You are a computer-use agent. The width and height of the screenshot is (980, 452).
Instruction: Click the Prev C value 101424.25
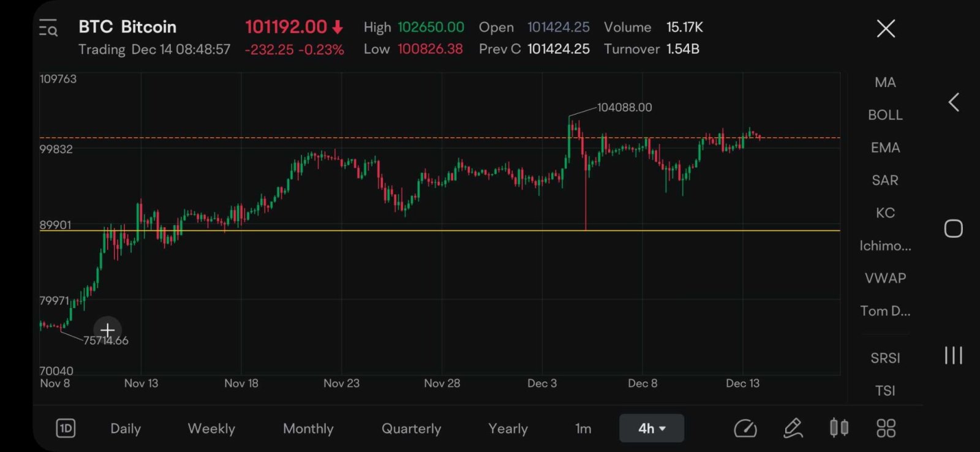coord(559,49)
